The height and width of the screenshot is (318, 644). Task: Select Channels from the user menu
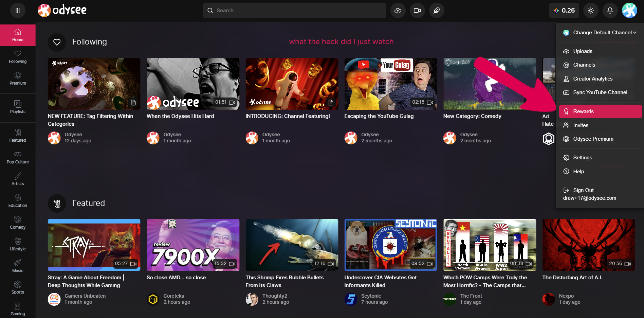(600, 65)
